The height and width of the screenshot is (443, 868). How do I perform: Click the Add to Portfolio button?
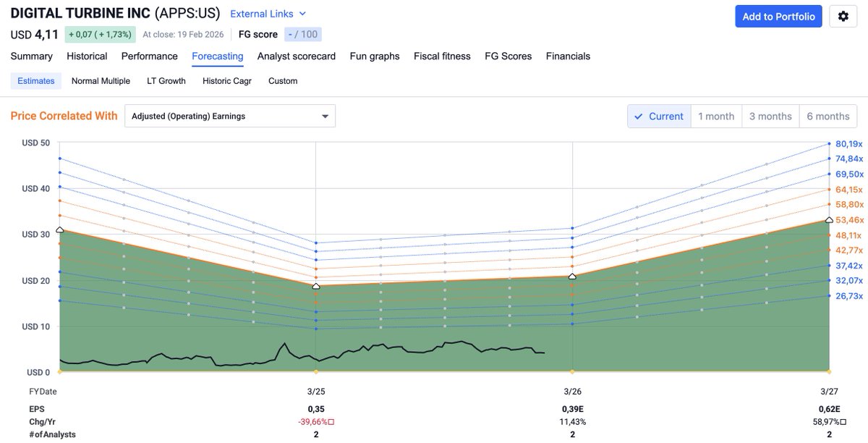[x=778, y=16]
